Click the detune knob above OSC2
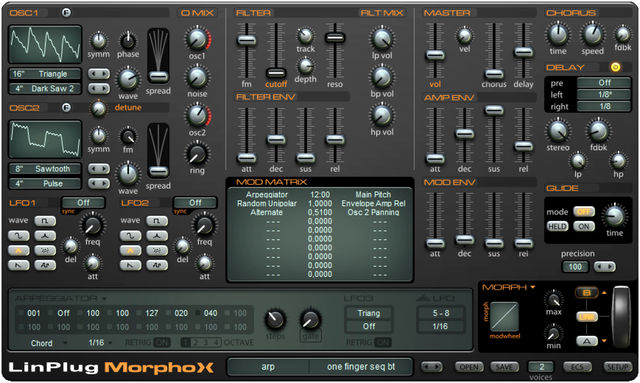Viewport: 640px width, 383px height. coord(98,108)
